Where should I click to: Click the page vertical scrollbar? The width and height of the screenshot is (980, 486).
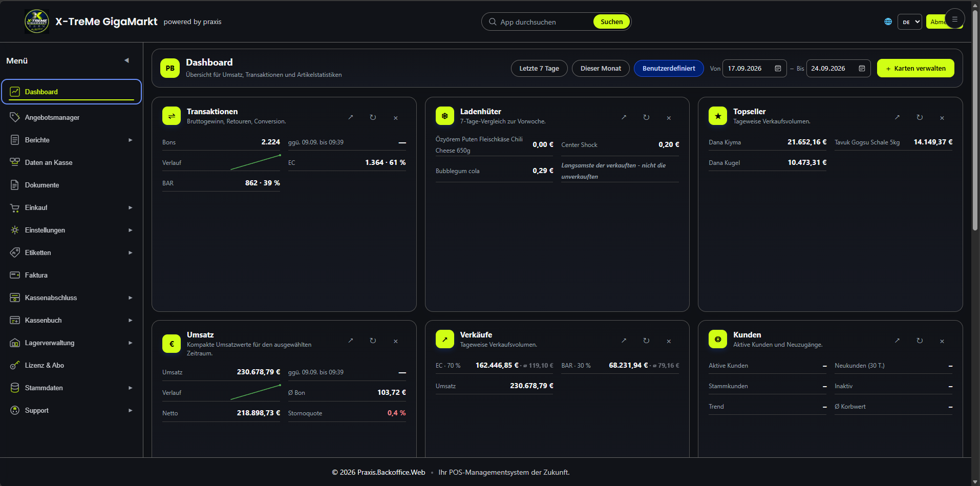coord(975,120)
